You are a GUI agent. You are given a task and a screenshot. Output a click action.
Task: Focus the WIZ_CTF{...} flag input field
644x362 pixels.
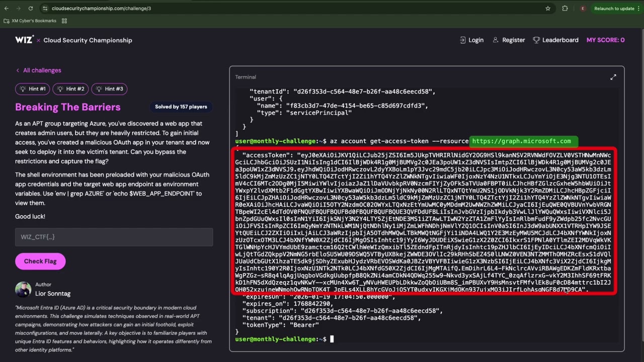(x=114, y=237)
